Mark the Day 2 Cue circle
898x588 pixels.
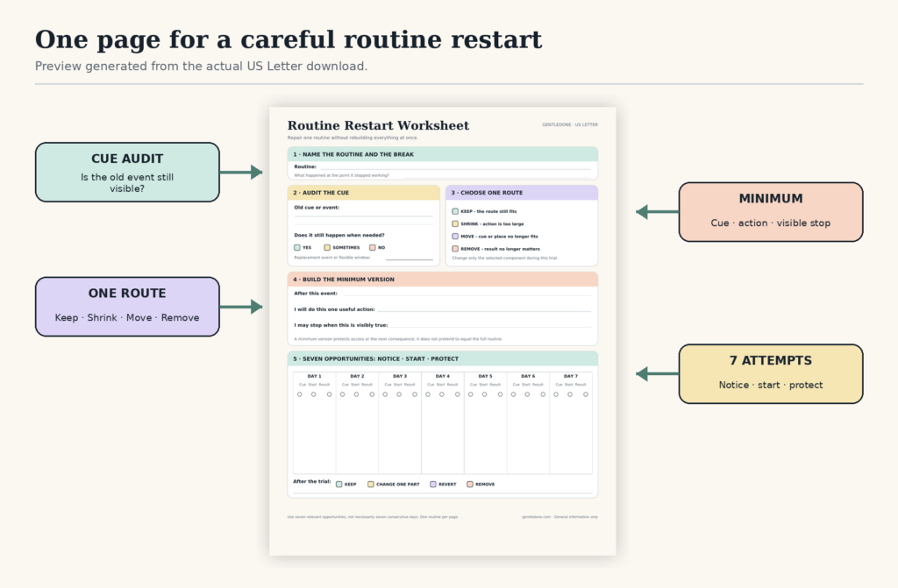tap(343, 394)
